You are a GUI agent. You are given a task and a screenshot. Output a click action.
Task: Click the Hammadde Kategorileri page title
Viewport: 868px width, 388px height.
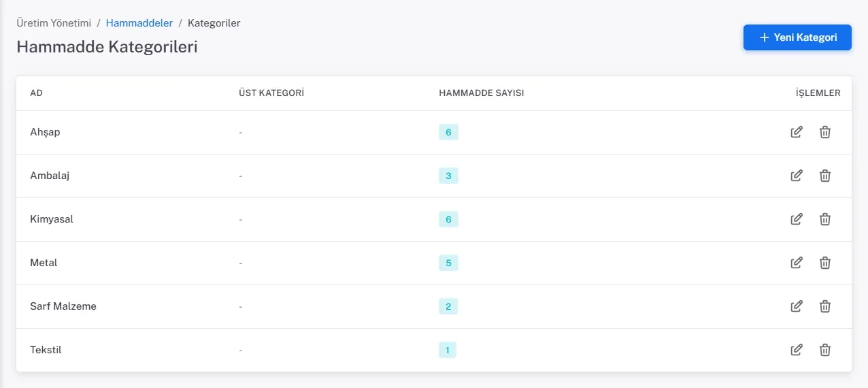107,47
